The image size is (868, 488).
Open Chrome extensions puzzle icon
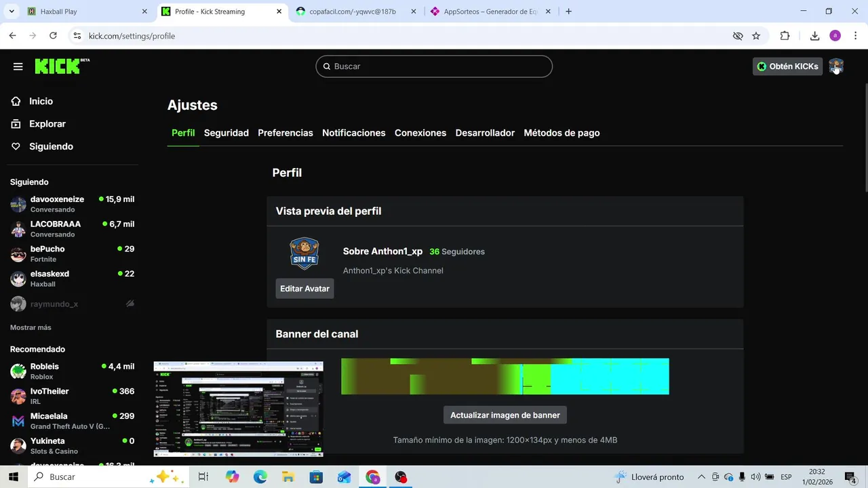[x=785, y=36]
